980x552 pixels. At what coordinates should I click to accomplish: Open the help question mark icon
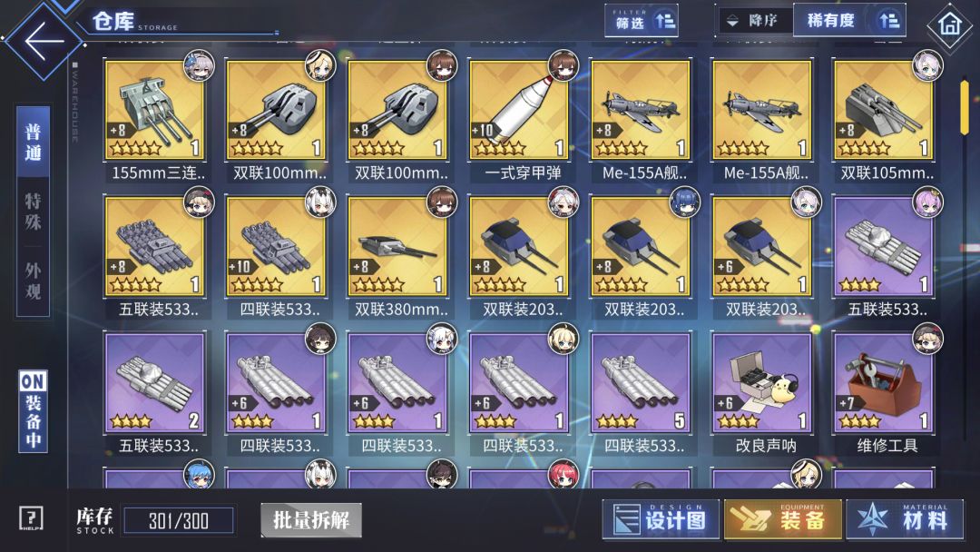pyautogui.click(x=31, y=518)
